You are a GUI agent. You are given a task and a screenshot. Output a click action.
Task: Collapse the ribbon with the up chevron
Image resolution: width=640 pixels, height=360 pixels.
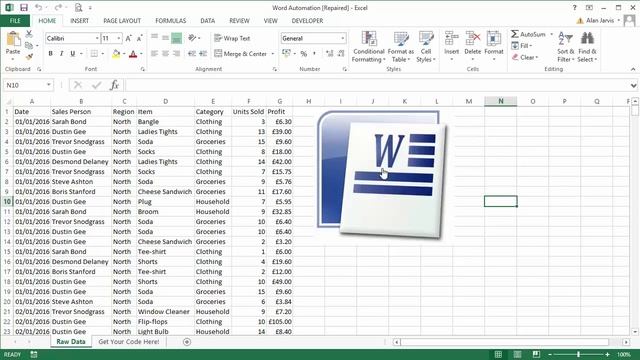[x=633, y=69]
